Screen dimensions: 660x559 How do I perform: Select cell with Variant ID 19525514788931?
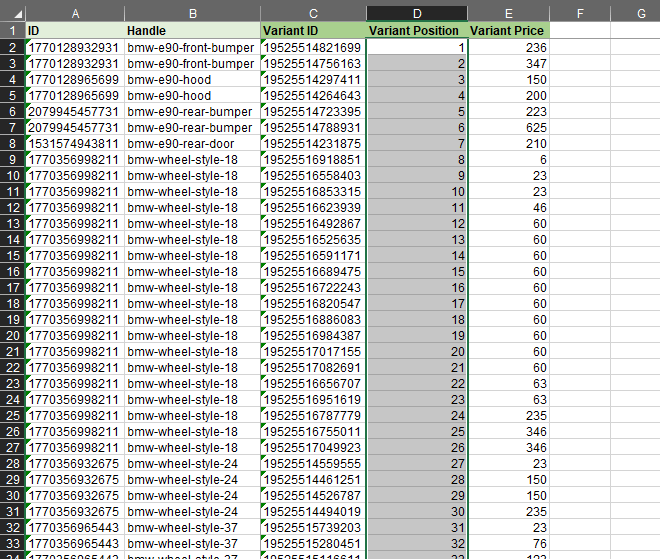click(x=313, y=128)
